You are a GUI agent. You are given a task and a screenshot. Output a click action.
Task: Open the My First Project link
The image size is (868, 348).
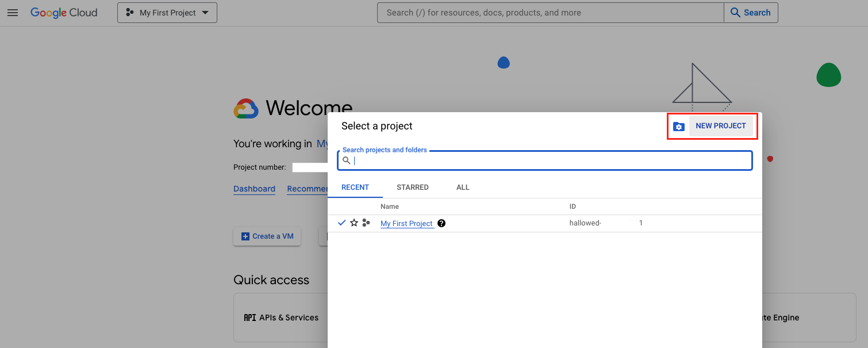pyautogui.click(x=406, y=223)
